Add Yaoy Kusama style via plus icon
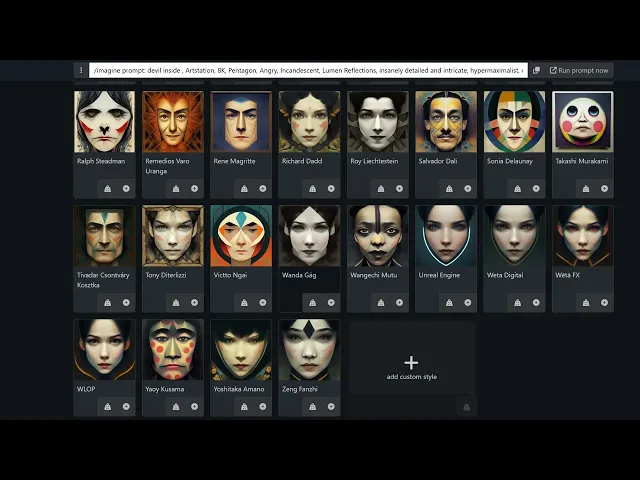 (x=194, y=407)
